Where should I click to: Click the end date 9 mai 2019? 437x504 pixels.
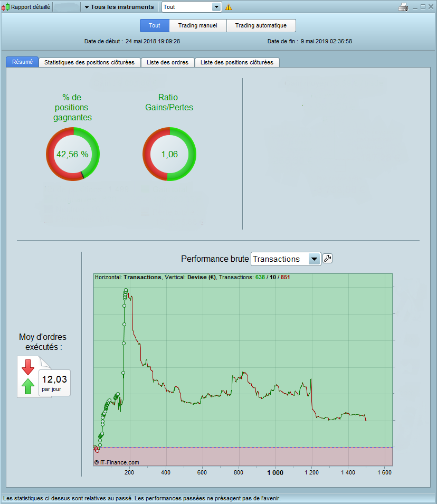coord(326,41)
